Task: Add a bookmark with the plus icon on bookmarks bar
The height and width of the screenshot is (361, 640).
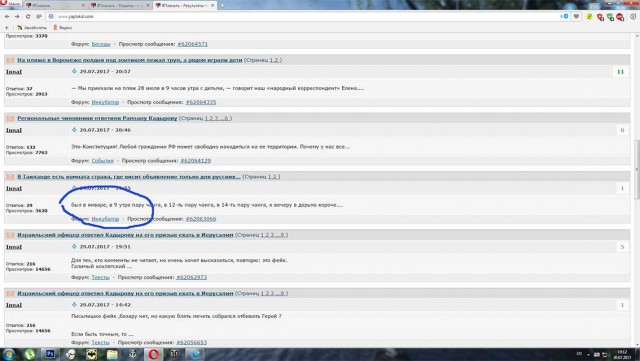Action: click(7, 28)
